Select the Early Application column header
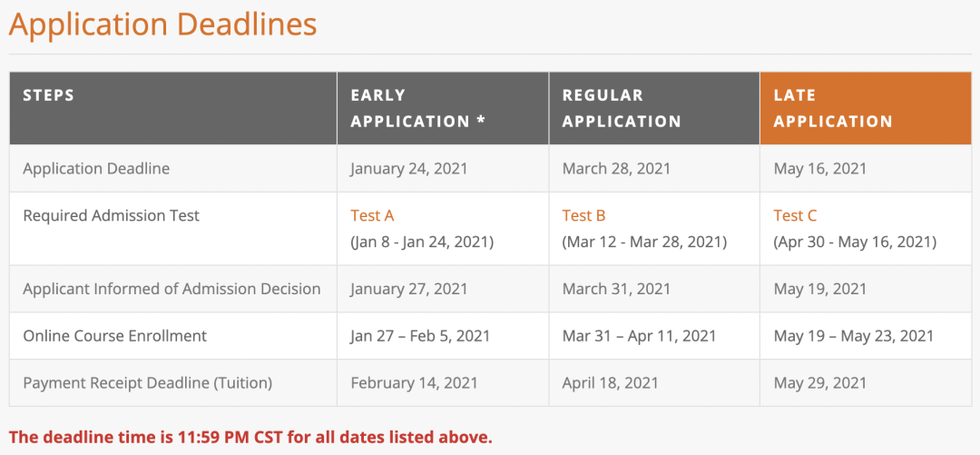The width and height of the screenshot is (980, 455). click(443, 108)
